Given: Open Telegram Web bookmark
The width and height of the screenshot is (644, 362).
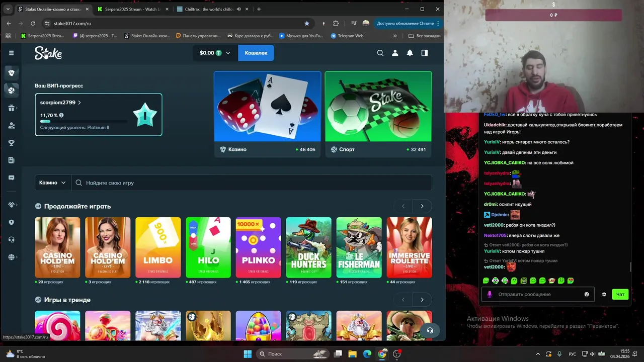Looking at the screenshot, I should click(x=347, y=36).
